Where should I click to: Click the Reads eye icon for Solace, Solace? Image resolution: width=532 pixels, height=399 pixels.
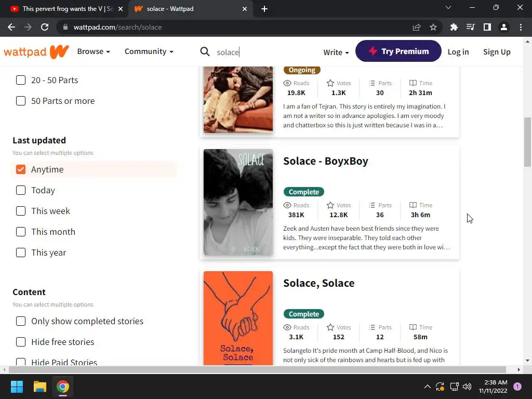(287, 327)
